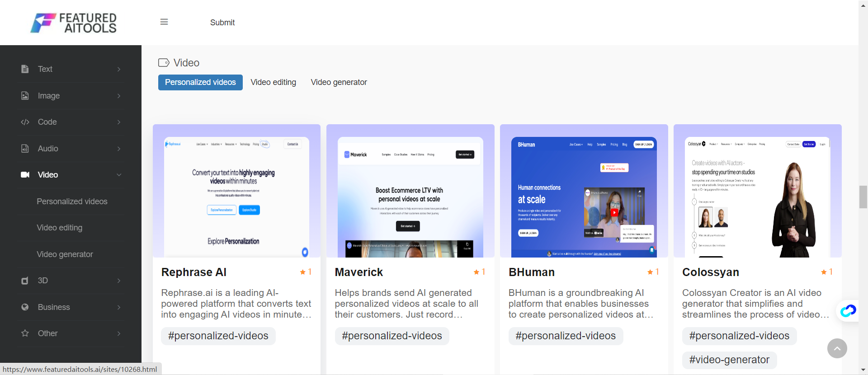This screenshot has height=375, width=868.
Task: Click the page vertical scrollbar thumb
Action: pos(863,197)
